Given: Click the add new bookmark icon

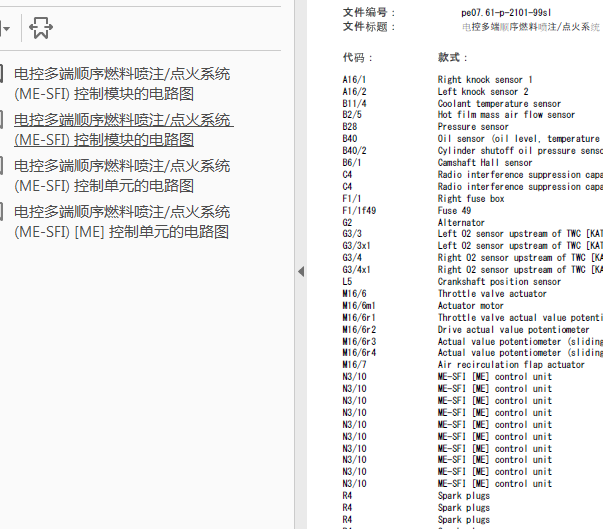Looking at the screenshot, I should tap(41, 28).
